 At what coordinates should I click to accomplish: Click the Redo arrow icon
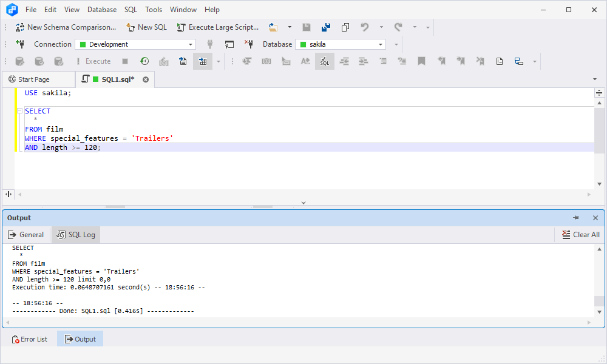[398, 27]
